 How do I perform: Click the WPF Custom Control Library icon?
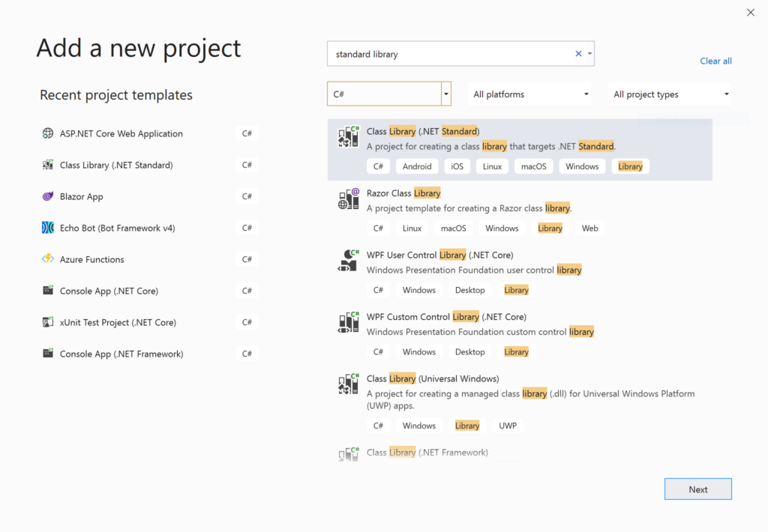coord(348,322)
